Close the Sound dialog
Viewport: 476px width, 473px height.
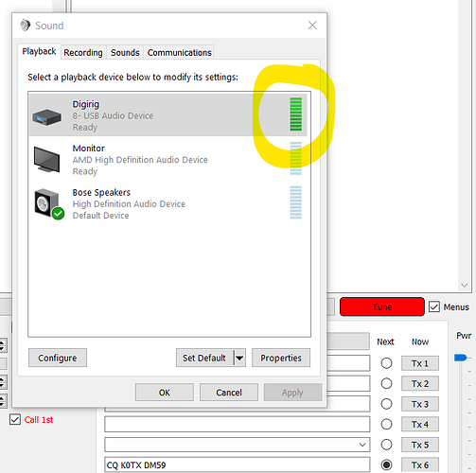pyautogui.click(x=312, y=26)
